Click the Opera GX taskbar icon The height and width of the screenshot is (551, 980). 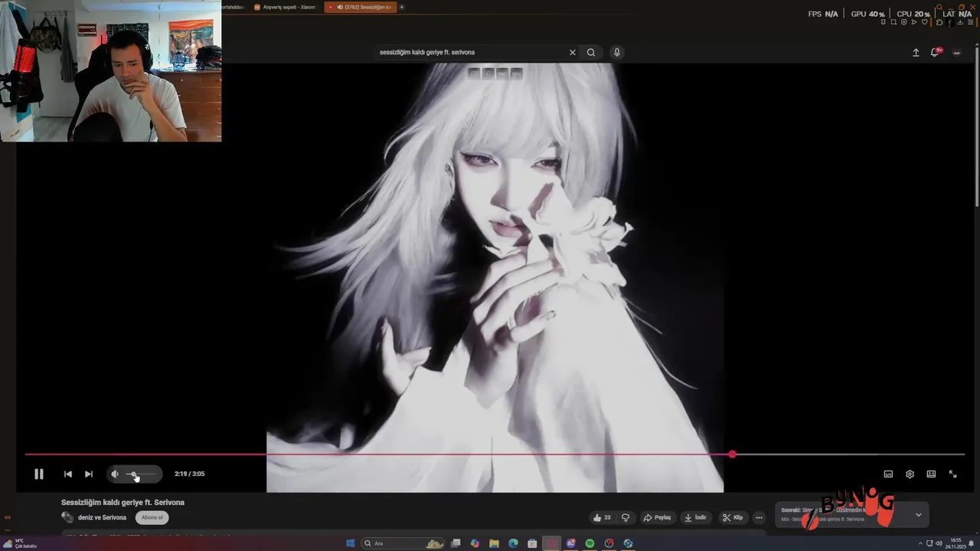pyautogui.click(x=551, y=543)
